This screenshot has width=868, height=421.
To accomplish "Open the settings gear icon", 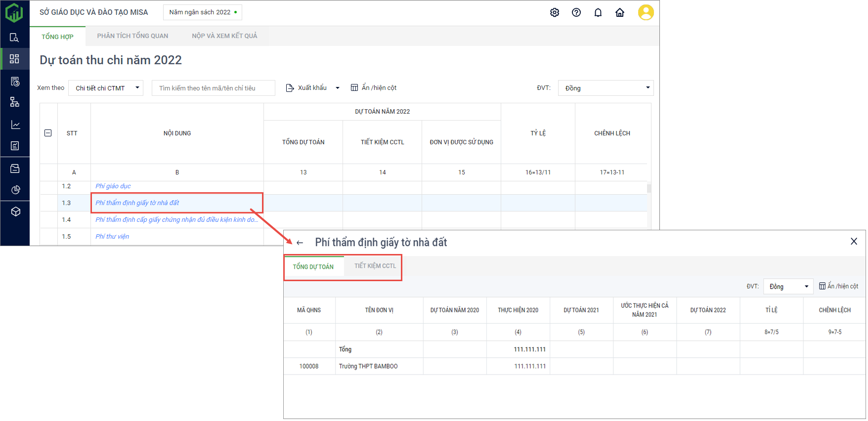I will [554, 12].
